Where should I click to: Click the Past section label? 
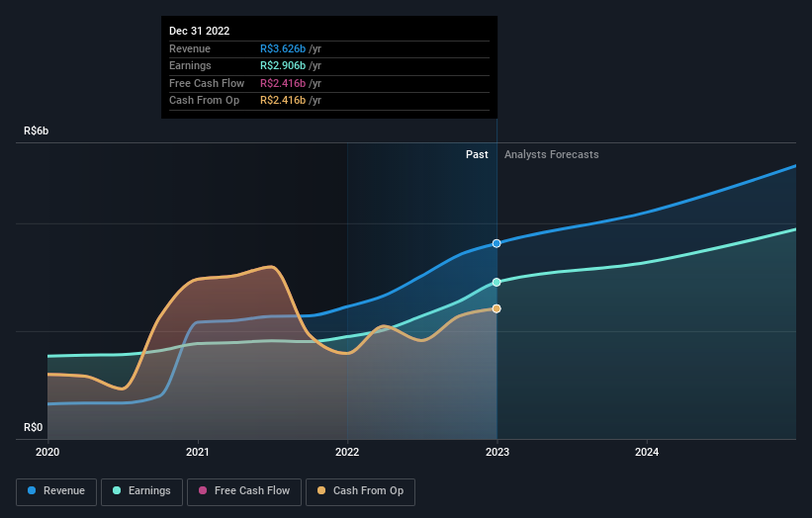tap(477, 154)
